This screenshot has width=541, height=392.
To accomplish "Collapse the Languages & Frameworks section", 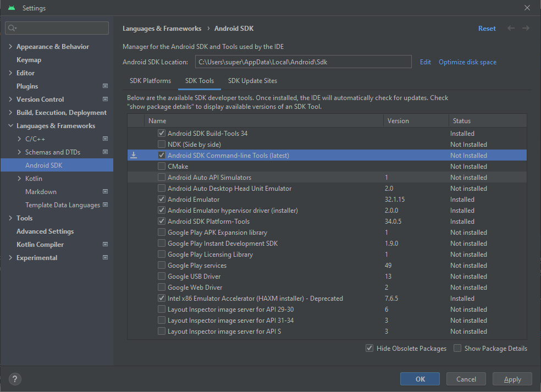I will (x=11, y=126).
